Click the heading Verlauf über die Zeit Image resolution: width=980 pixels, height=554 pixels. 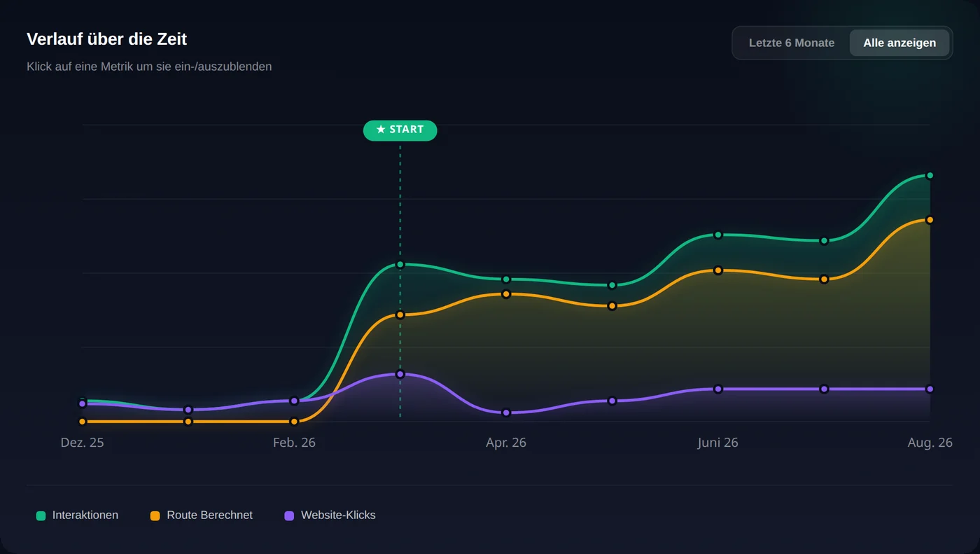click(x=106, y=39)
